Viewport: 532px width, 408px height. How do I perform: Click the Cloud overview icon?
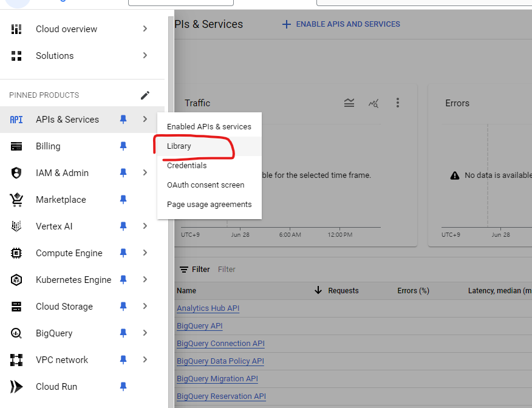point(16,29)
